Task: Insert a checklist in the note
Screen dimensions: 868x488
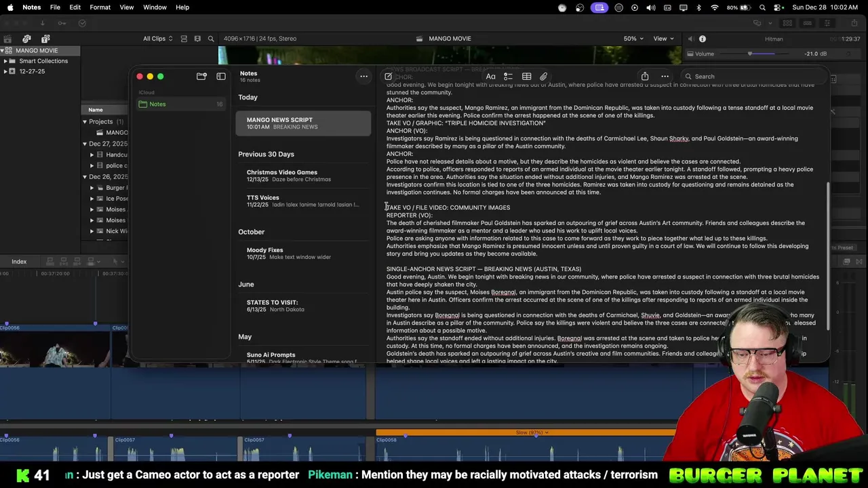Action: coord(508,77)
